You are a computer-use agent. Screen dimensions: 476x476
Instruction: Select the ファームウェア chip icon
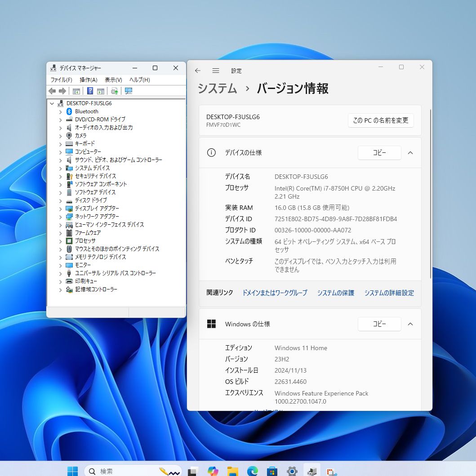click(69, 233)
